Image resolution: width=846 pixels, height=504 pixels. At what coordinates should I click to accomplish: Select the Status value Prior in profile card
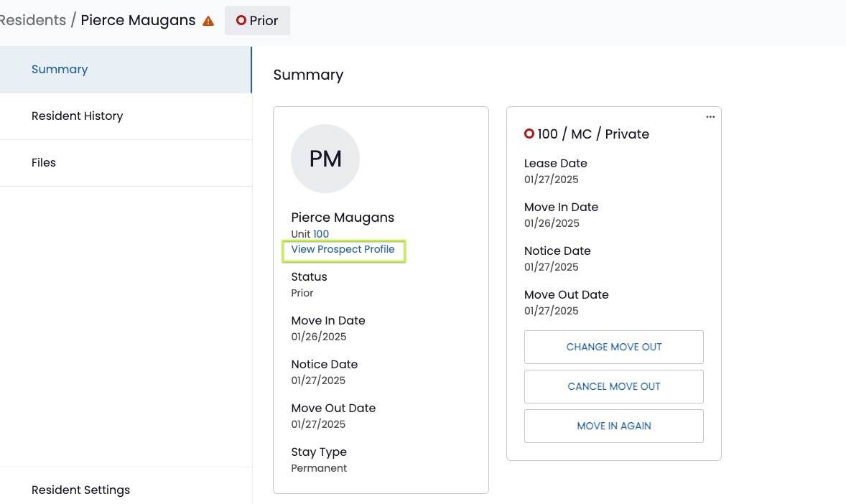(x=302, y=293)
